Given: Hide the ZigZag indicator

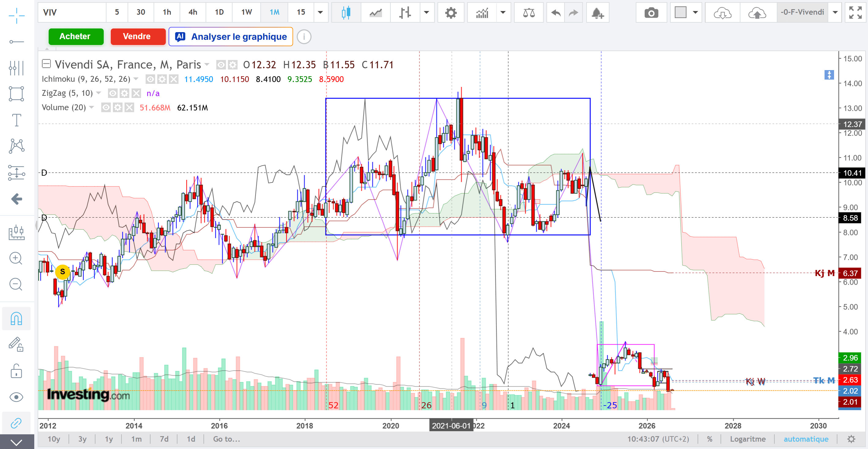Looking at the screenshot, I should tap(113, 93).
